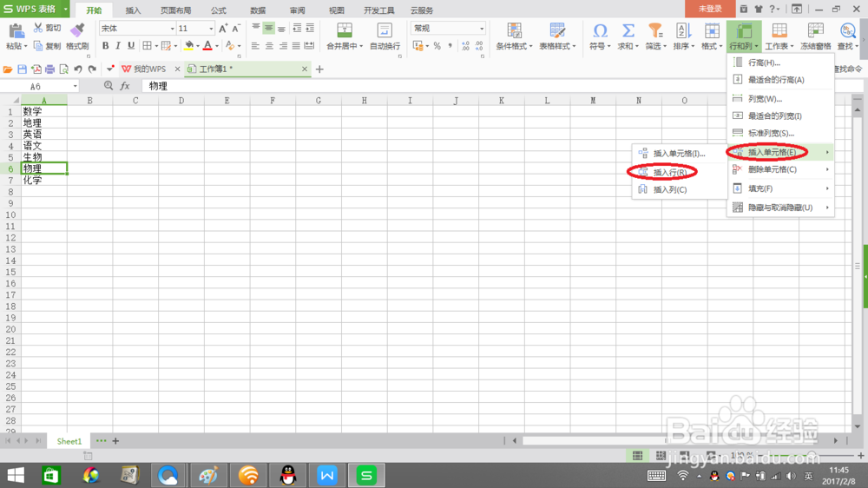868x488 pixels.
Task: Choose Insert Column (插入列) from submenu
Action: (x=680, y=189)
